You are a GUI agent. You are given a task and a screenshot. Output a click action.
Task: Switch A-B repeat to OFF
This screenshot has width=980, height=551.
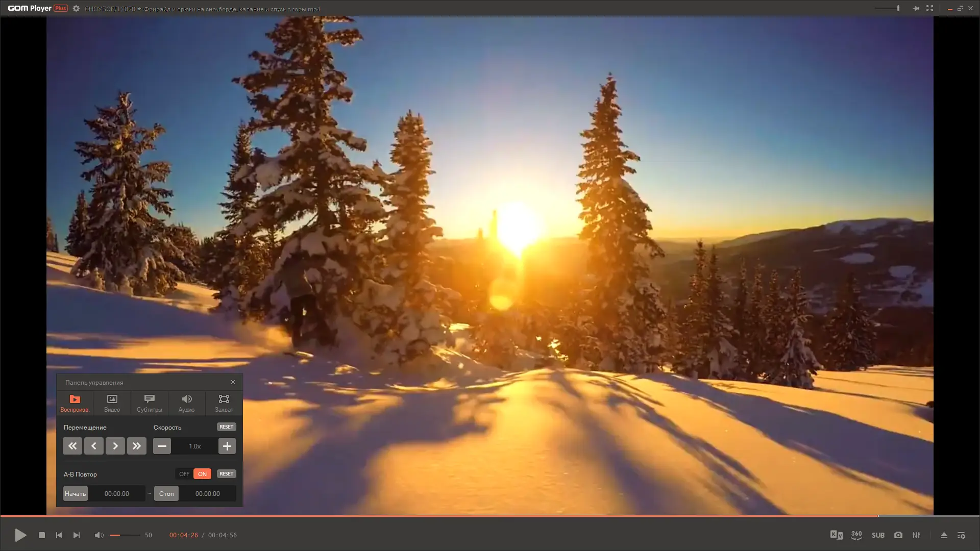click(184, 474)
